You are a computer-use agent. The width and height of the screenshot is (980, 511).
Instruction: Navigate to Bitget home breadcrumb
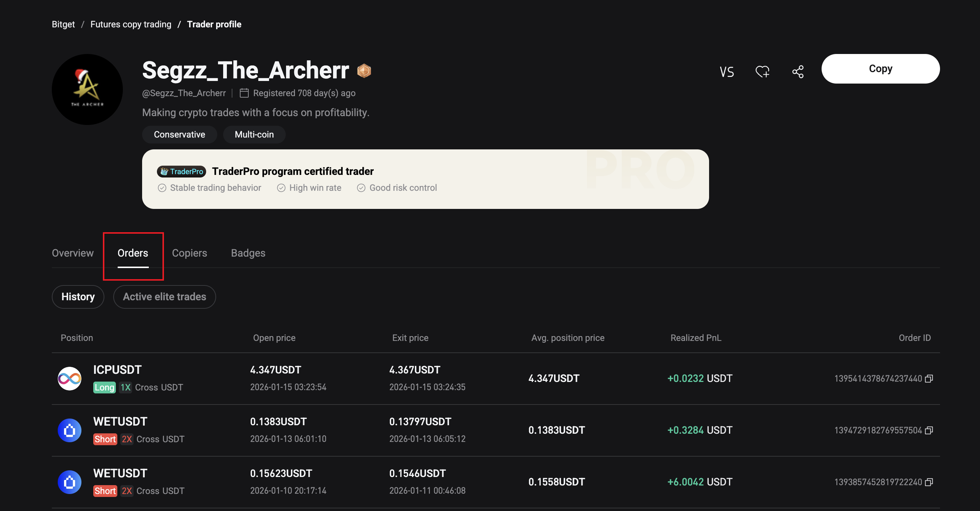63,24
